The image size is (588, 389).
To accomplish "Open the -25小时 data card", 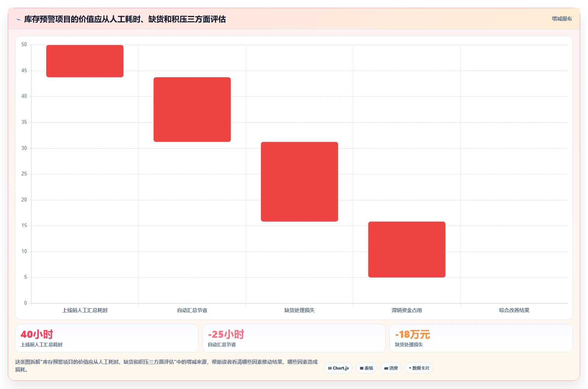I will point(294,338).
